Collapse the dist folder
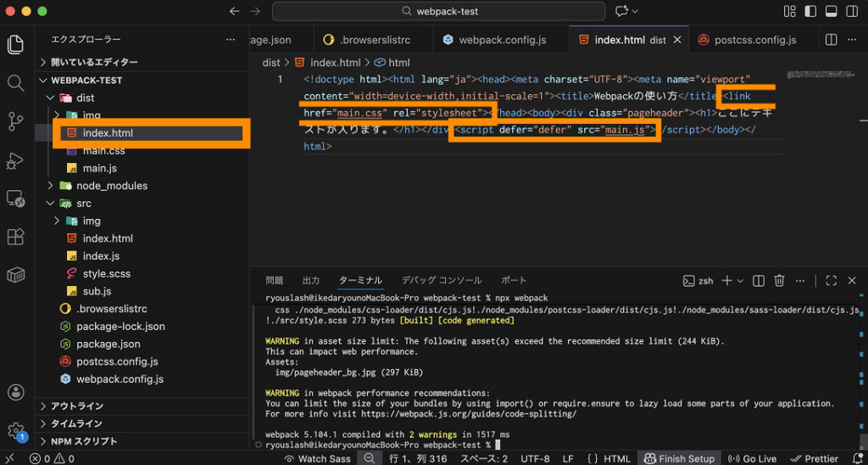The height and width of the screenshot is (465, 868). [x=85, y=98]
